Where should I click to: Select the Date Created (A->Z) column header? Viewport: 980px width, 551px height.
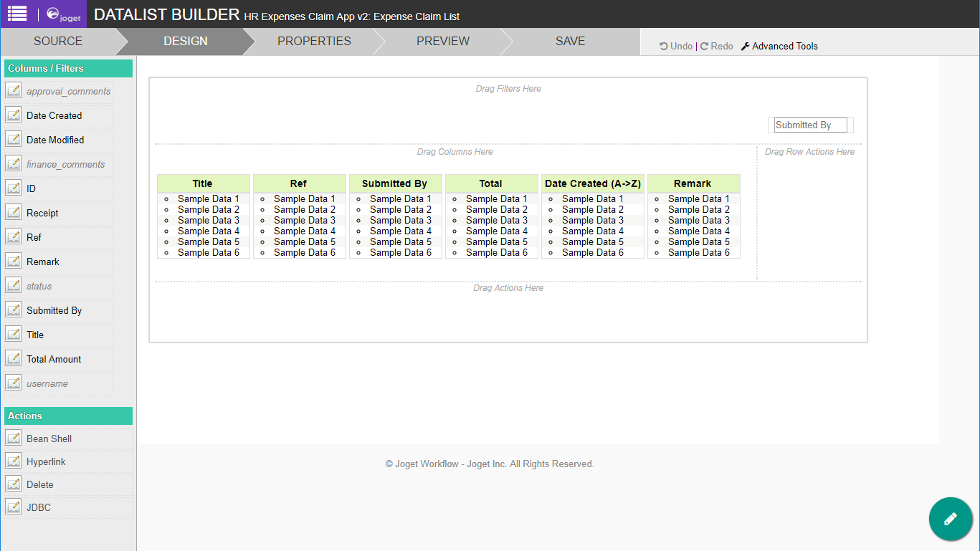pyautogui.click(x=592, y=183)
